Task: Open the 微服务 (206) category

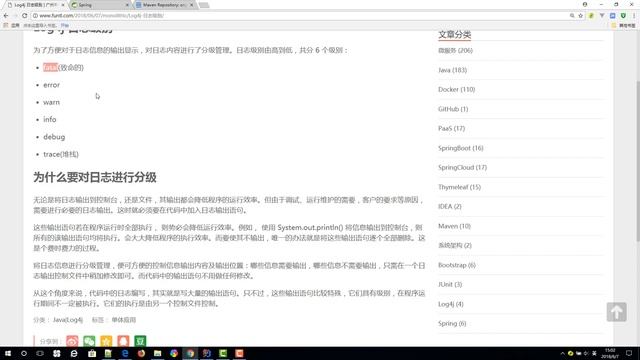Action: [x=456, y=51]
